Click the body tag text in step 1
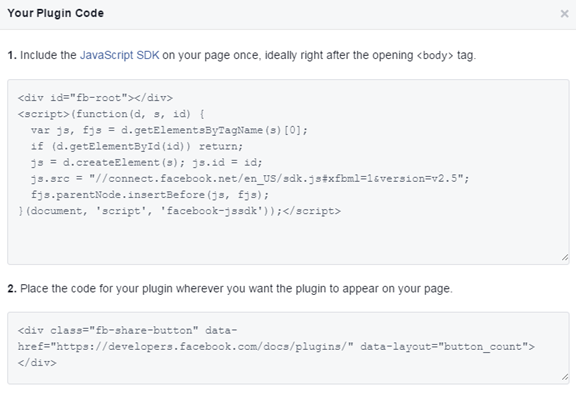This screenshot has width=576, height=399. 435,55
